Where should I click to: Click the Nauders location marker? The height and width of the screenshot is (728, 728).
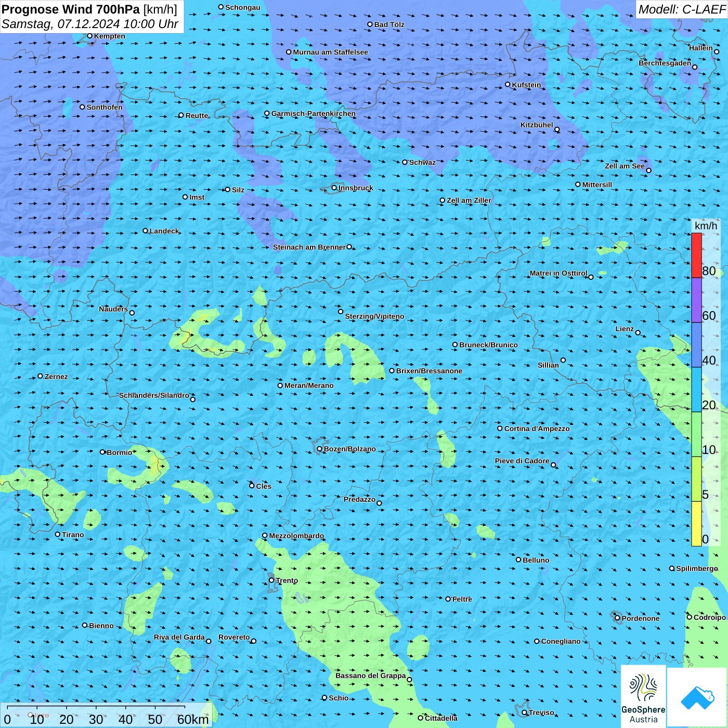(x=132, y=313)
